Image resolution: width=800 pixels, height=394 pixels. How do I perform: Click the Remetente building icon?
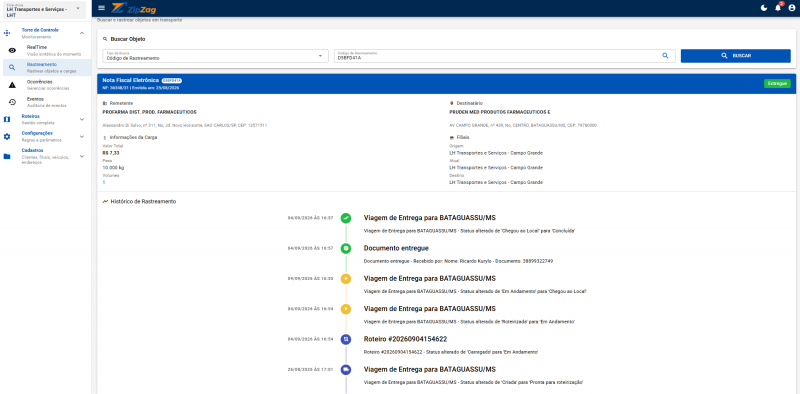[x=105, y=104]
